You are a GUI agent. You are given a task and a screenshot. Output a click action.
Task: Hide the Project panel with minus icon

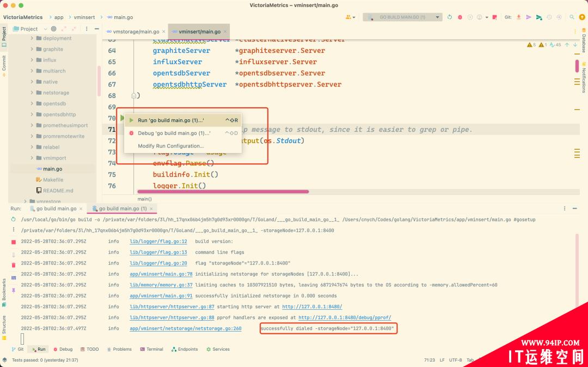[x=97, y=29]
